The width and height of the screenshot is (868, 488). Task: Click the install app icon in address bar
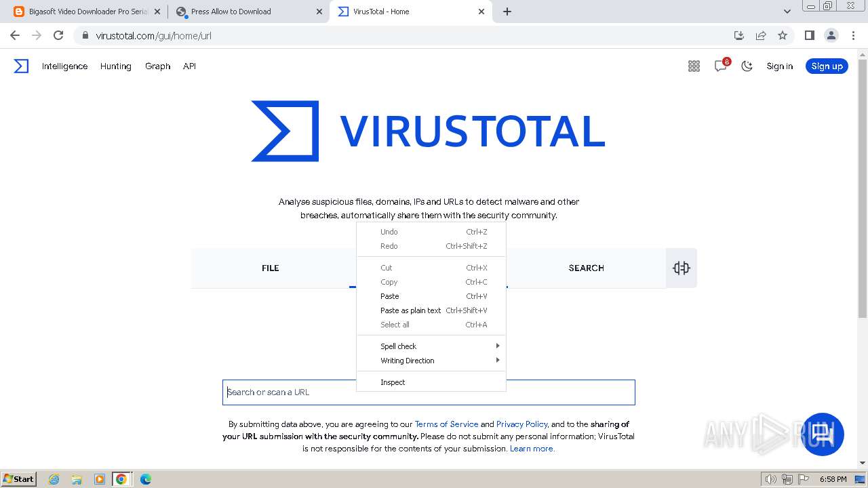[x=739, y=35]
